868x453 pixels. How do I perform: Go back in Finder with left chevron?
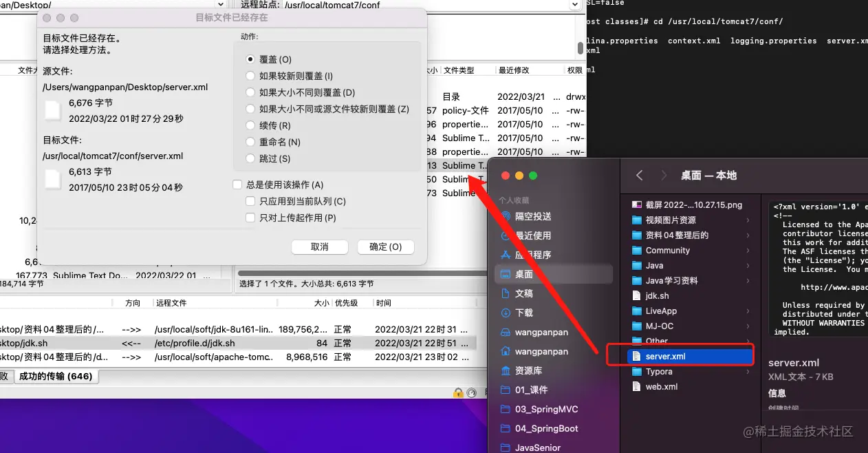[x=639, y=176]
